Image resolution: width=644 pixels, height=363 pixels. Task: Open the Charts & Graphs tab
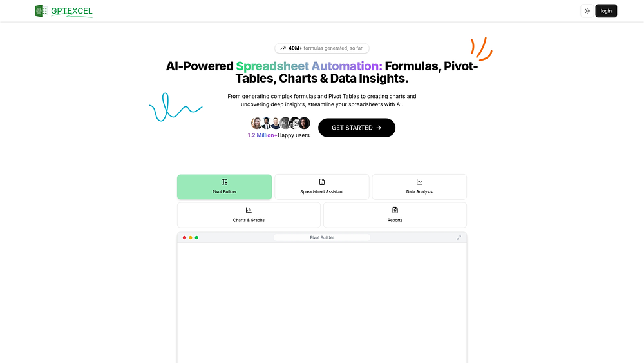(249, 215)
